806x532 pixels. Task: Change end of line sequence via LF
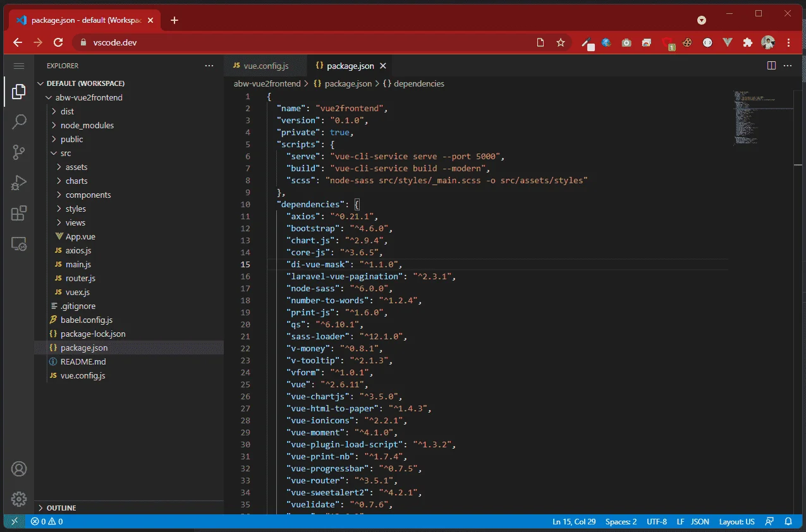[681, 522]
